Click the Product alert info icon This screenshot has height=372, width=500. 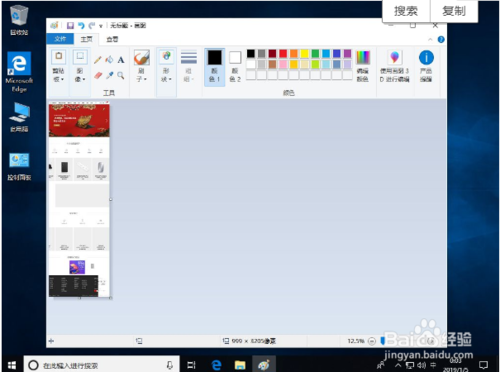(x=426, y=57)
